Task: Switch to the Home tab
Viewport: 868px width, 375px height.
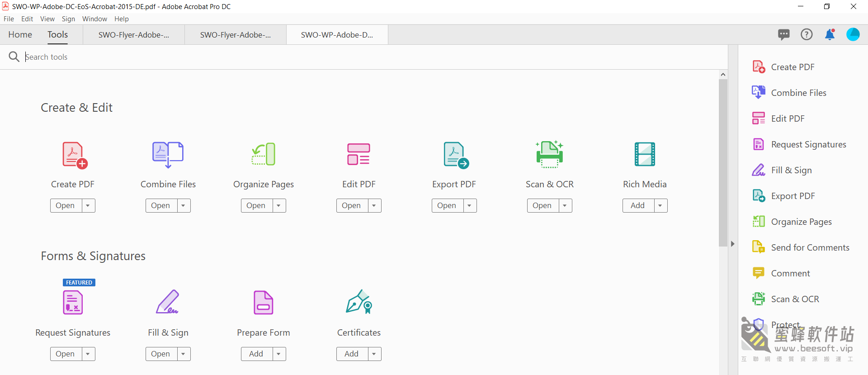Action: point(20,35)
